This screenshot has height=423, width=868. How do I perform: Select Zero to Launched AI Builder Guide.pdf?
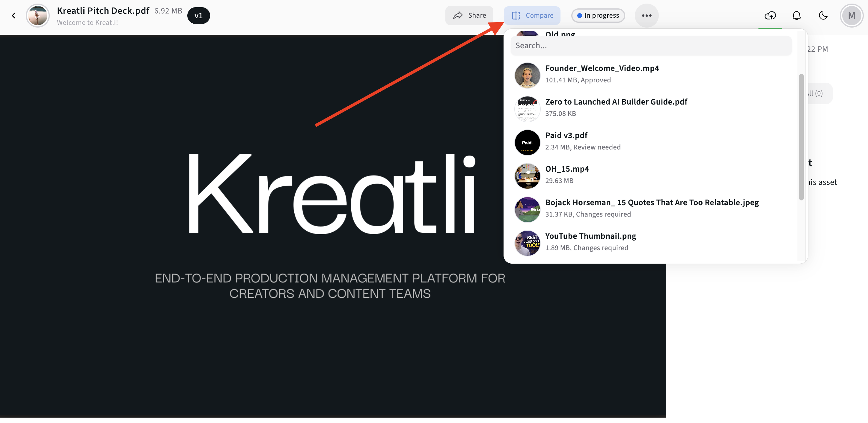616,108
